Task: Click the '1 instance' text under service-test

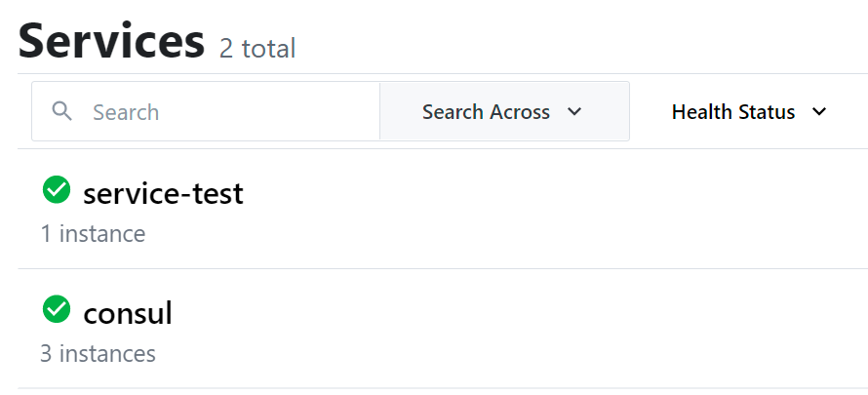Action: point(93,233)
